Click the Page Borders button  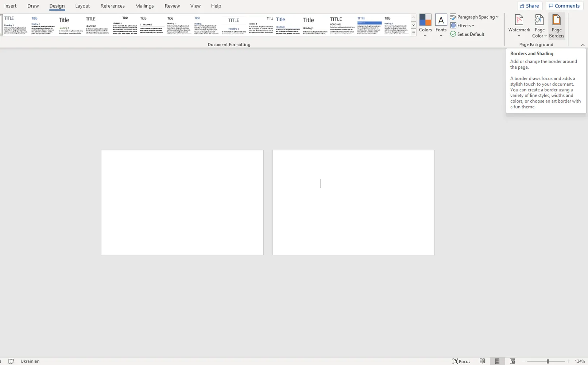click(x=557, y=26)
